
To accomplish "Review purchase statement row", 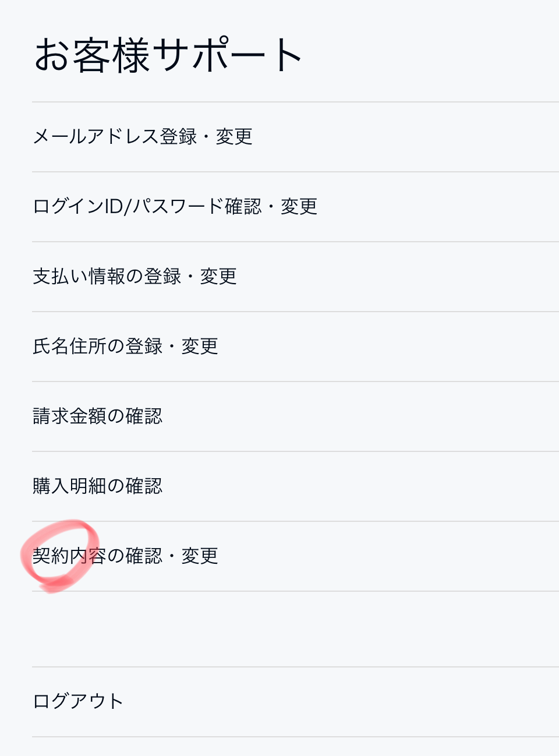I will pyautogui.click(x=295, y=486).
